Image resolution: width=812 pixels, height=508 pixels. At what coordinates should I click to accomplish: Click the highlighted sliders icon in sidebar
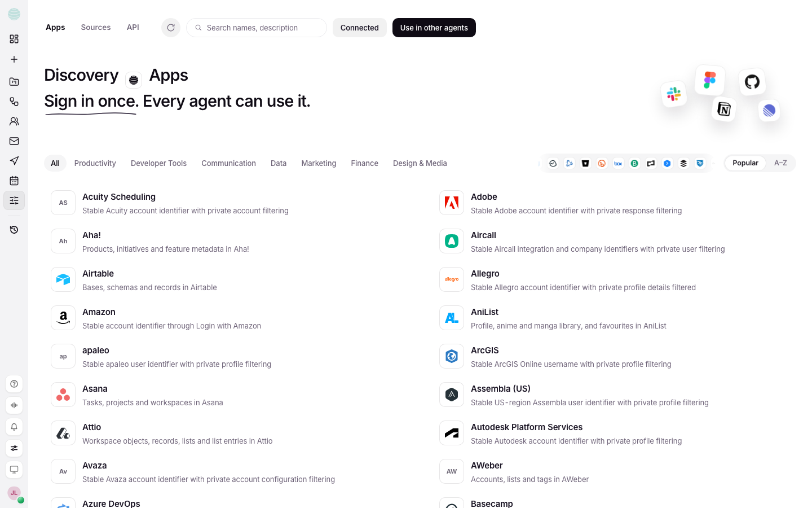pyautogui.click(x=14, y=200)
